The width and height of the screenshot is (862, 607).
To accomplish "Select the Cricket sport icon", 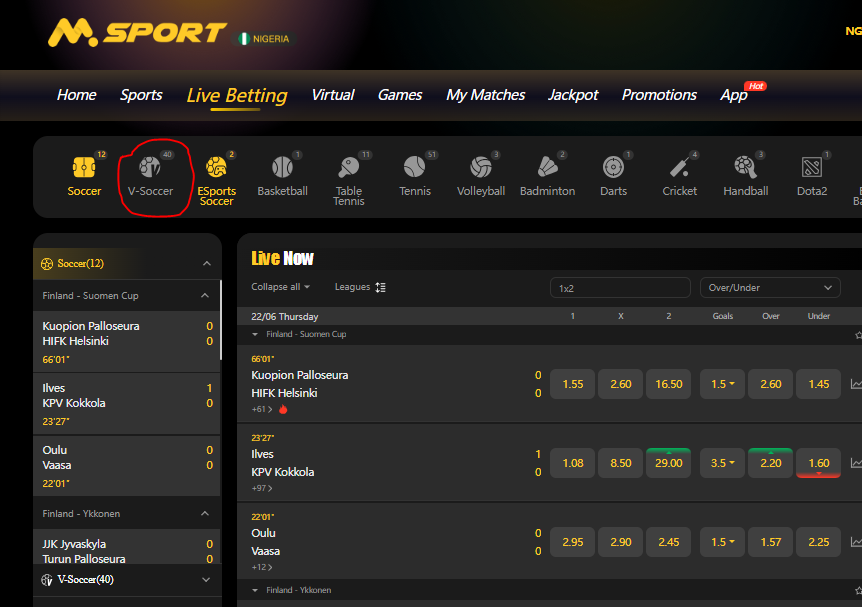I will [x=679, y=177].
